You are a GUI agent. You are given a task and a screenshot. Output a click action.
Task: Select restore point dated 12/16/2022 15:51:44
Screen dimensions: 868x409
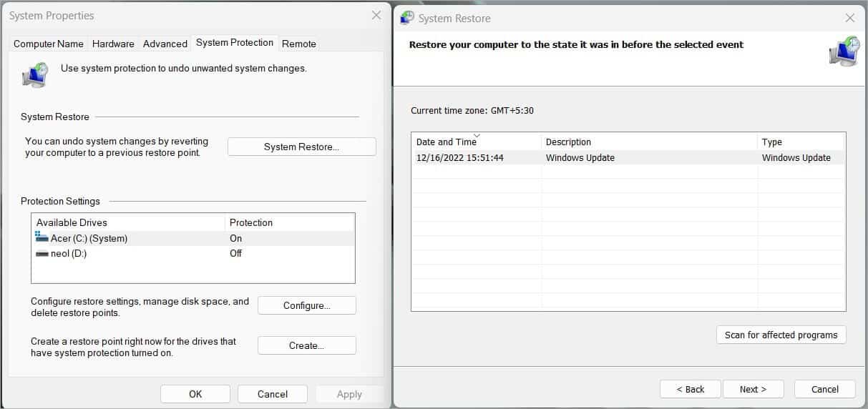628,157
